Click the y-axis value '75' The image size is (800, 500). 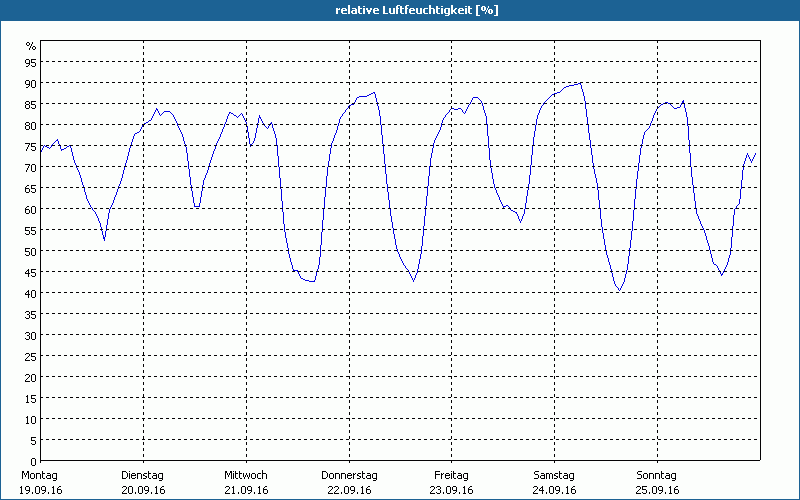[x=31, y=146]
